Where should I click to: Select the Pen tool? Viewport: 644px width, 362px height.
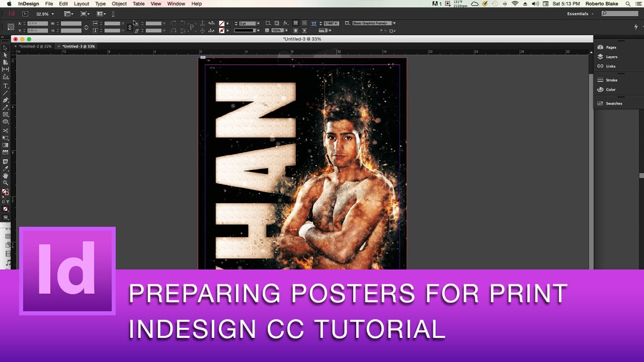6,100
